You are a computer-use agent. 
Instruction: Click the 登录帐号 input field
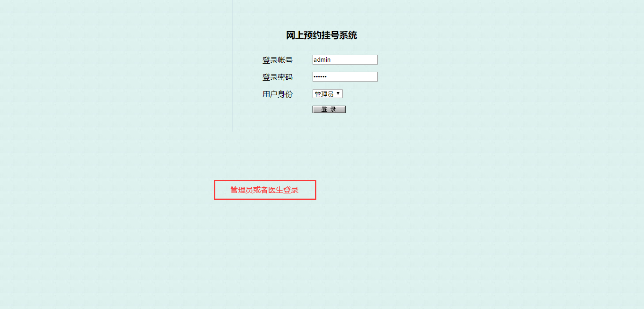pos(345,59)
